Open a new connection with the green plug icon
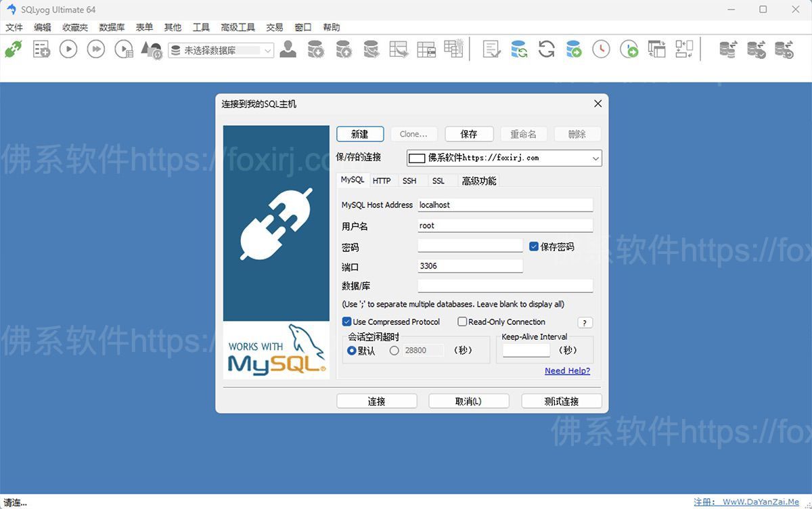Image resolution: width=812 pixels, height=509 pixels. click(x=14, y=49)
